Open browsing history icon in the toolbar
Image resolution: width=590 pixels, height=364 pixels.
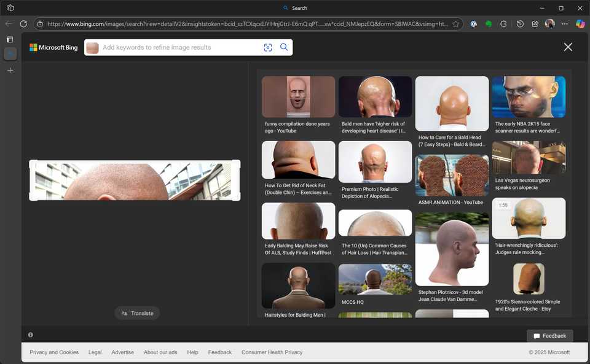519,23
